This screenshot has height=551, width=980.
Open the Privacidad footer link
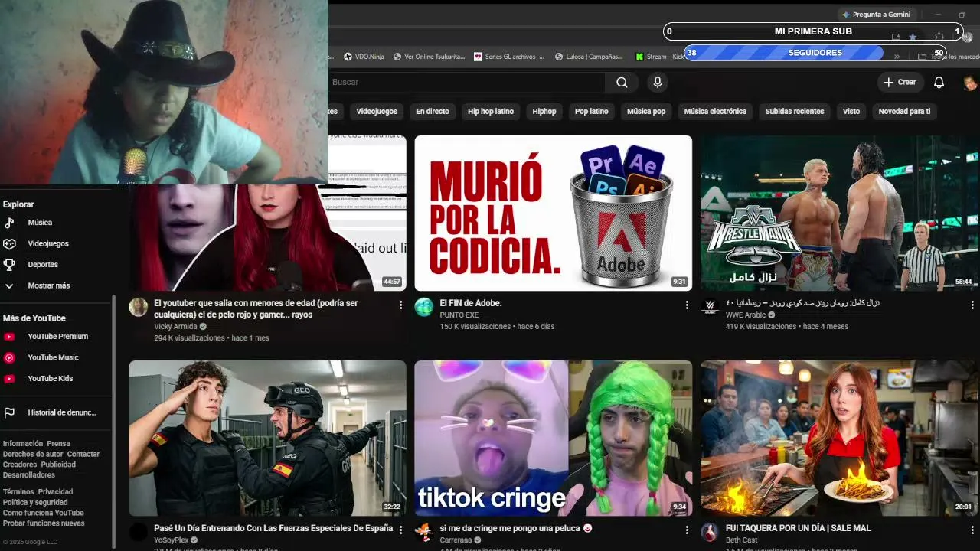tap(55, 492)
